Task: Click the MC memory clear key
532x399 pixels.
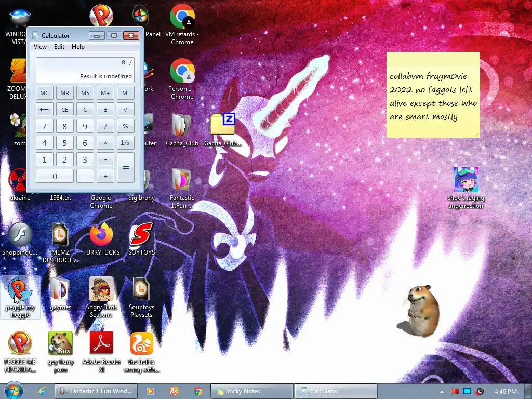Action: click(45, 93)
